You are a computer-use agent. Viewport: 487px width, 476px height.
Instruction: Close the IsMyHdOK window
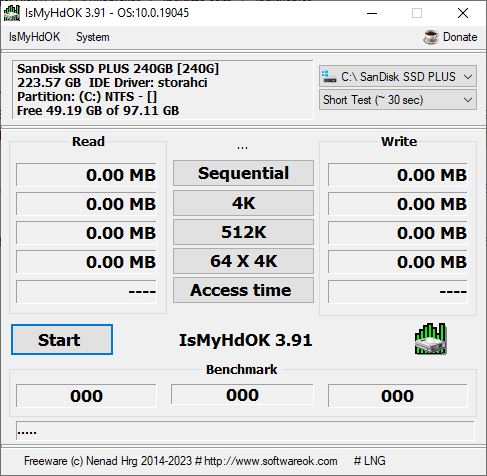pyautogui.click(x=463, y=13)
